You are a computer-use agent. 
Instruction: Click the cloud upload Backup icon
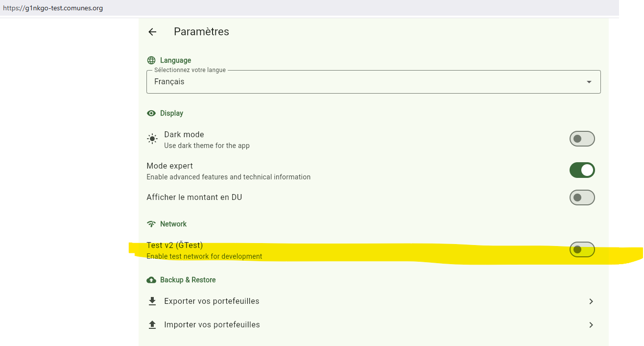pyautogui.click(x=151, y=280)
